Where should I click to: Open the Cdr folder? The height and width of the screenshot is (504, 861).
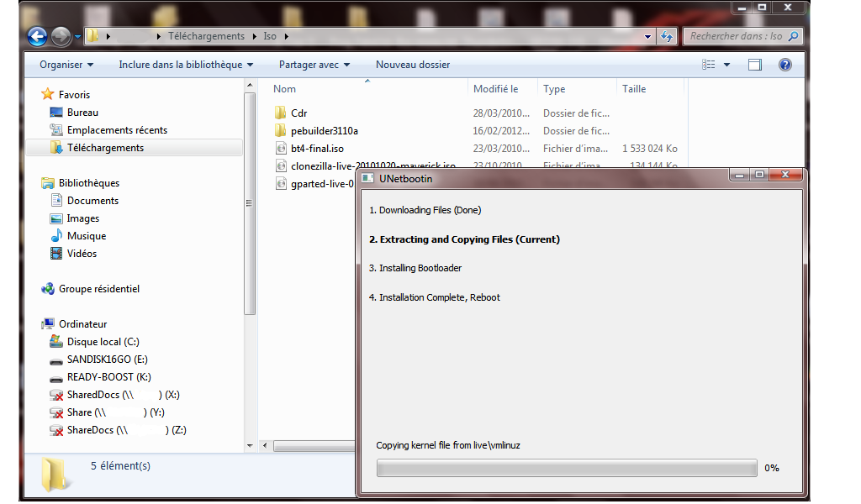[298, 113]
